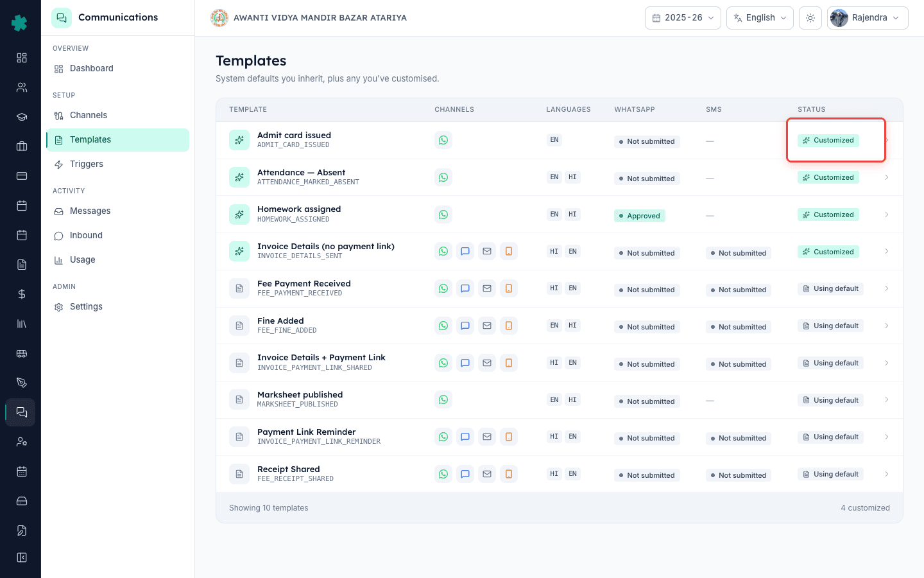924x578 pixels.
Task: Open Messages under Activity
Action: tap(118, 211)
